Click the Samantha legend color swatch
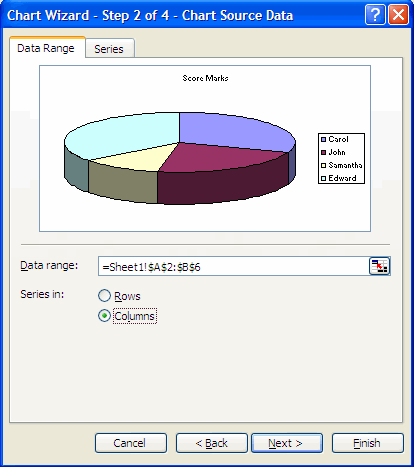 click(323, 165)
